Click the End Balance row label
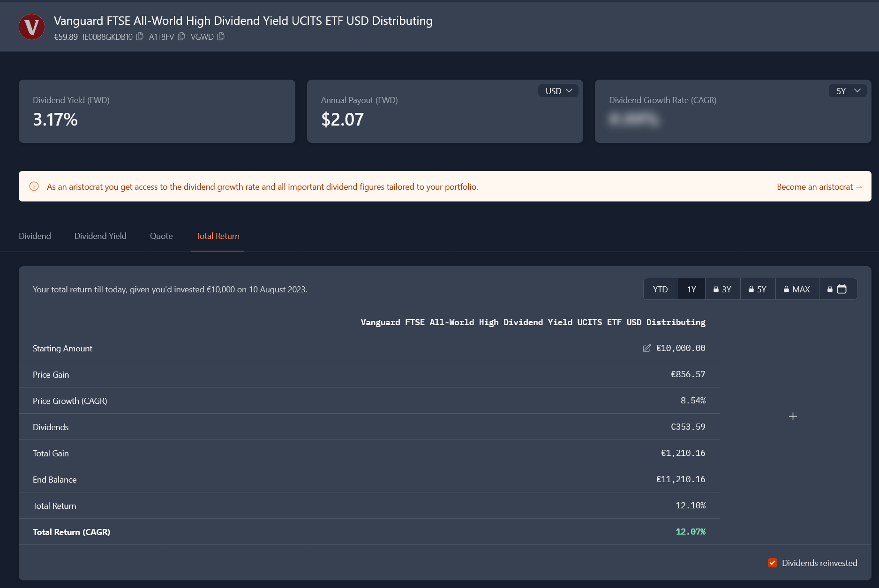 click(x=54, y=479)
